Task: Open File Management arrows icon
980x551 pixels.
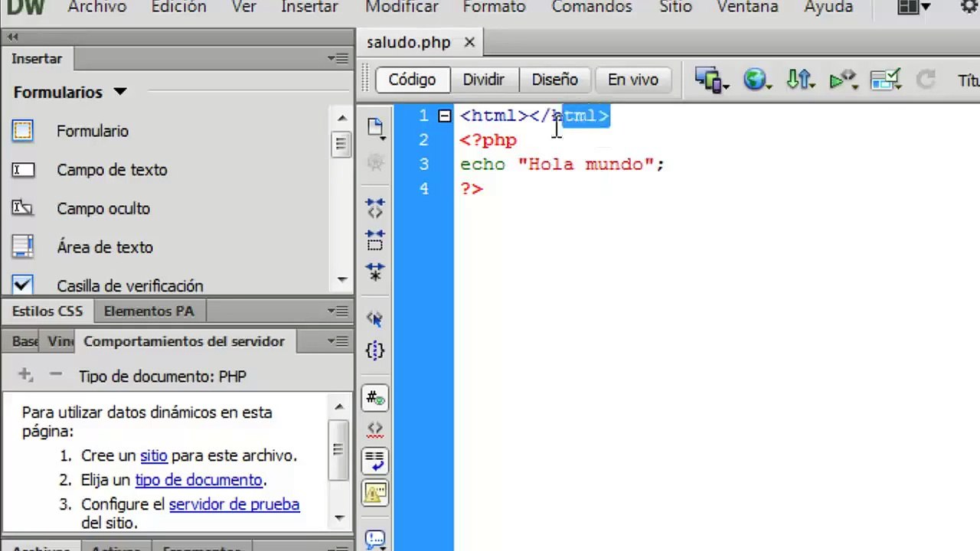Action: [801, 80]
